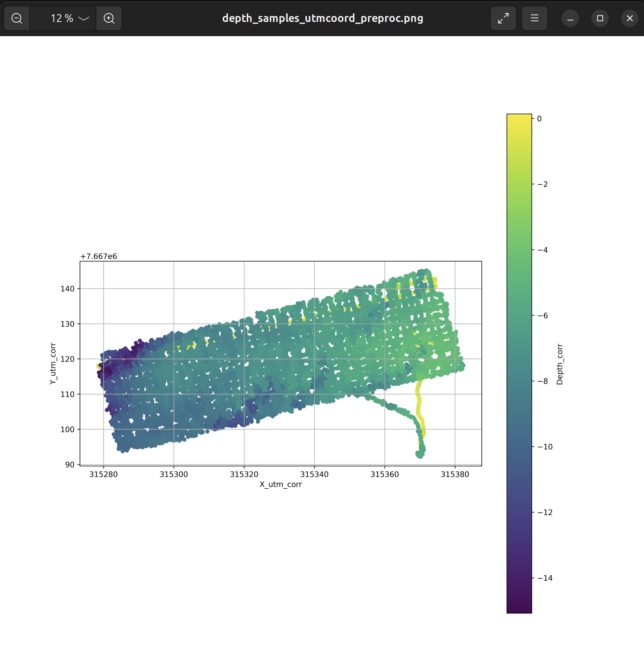
Task: Toggle fullscreen with the expand arrows
Action: coord(503,18)
